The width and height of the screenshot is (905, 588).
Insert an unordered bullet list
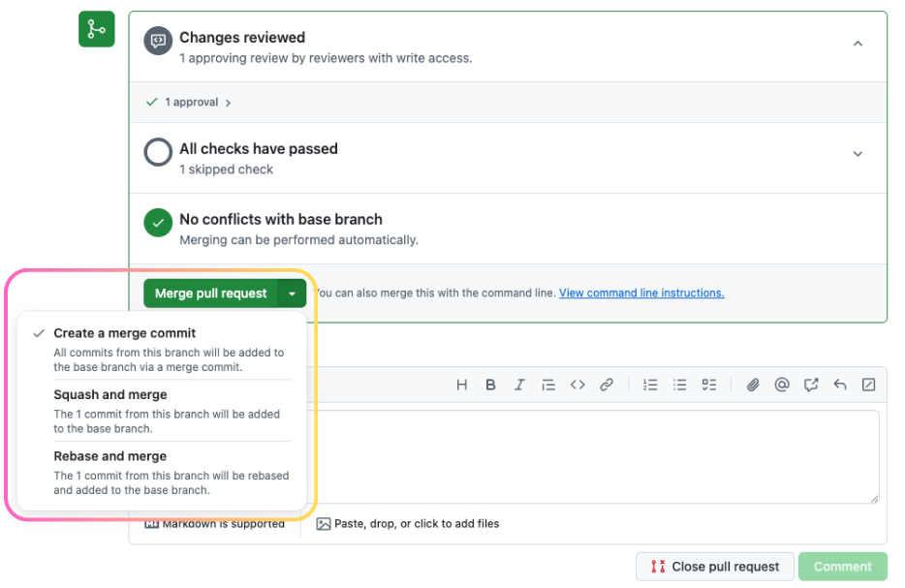(x=680, y=385)
